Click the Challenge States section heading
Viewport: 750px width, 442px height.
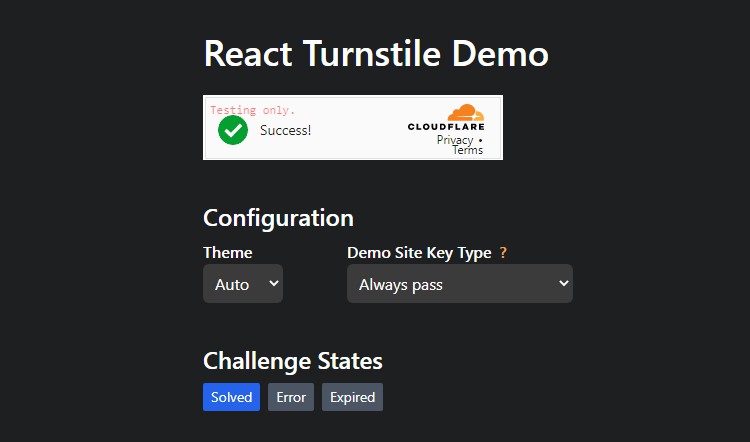point(292,361)
